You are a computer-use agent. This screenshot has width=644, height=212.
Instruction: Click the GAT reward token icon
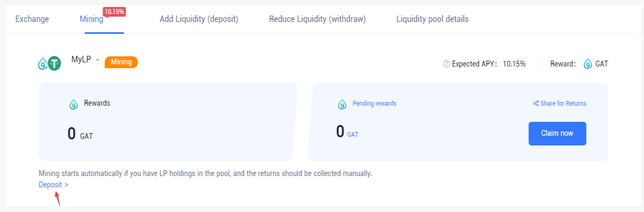pos(588,64)
